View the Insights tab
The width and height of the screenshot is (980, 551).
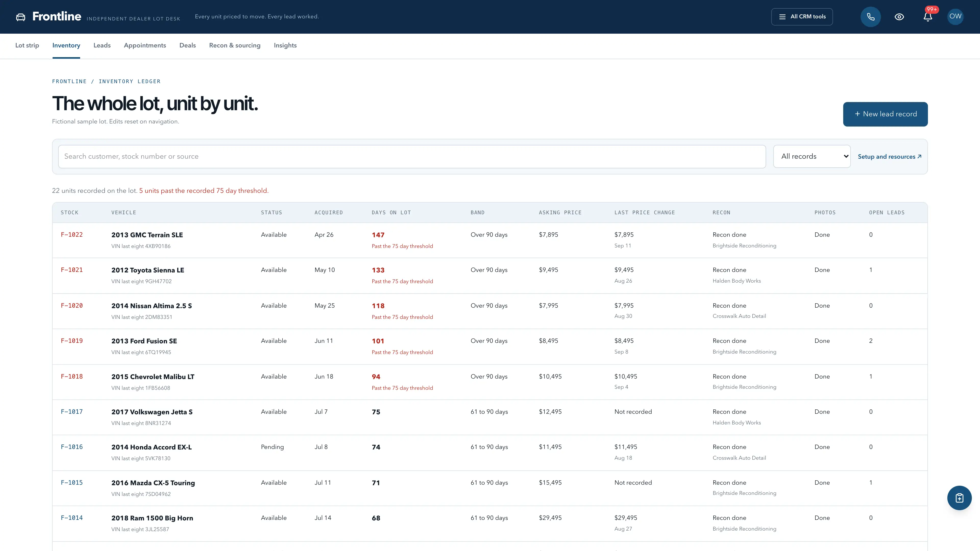tap(285, 45)
